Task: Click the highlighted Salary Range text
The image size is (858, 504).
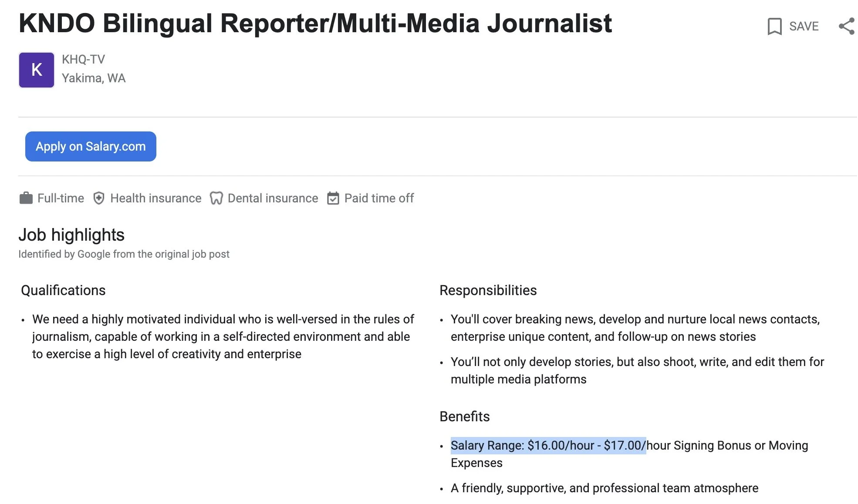Action: tap(548, 445)
